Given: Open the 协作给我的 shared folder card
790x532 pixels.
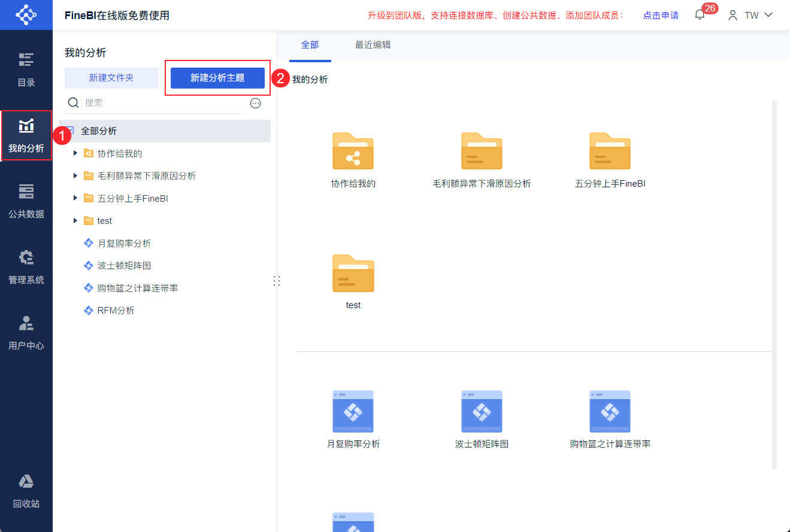Looking at the screenshot, I should point(353,159).
